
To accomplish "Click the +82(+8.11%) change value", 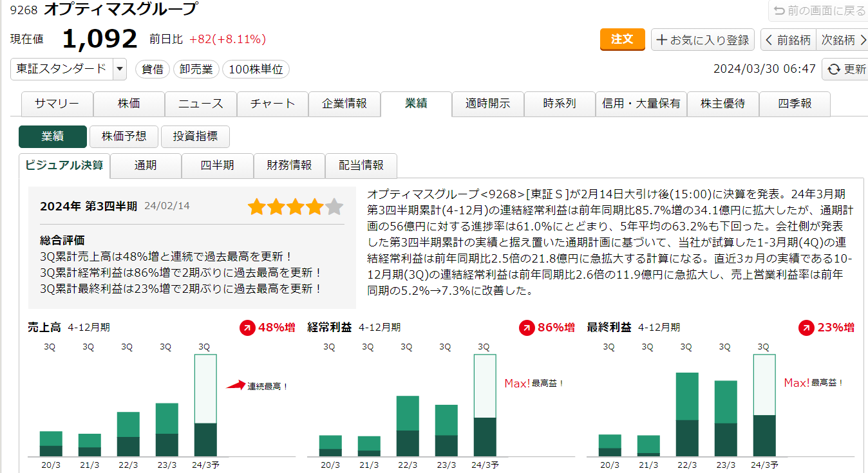I will pyautogui.click(x=228, y=40).
